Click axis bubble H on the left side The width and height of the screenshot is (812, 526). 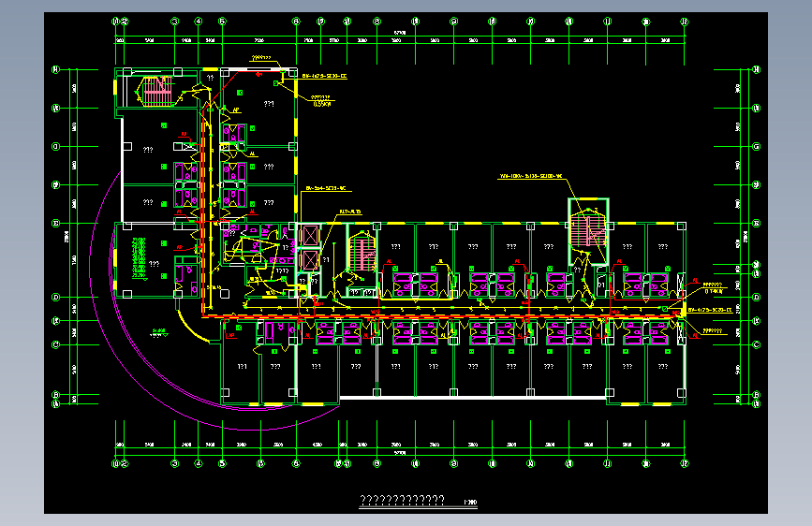56,69
